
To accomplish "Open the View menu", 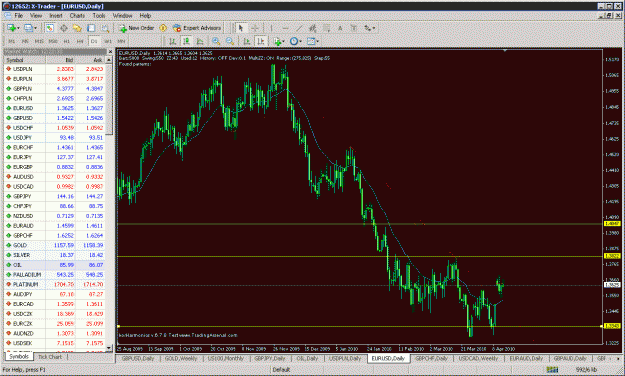I will pos(36,16).
